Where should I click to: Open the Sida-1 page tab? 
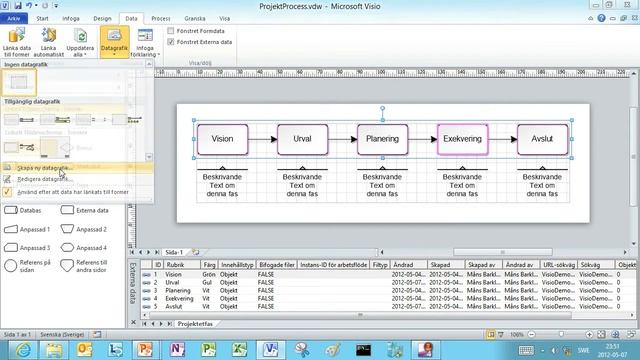click(174, 252)
